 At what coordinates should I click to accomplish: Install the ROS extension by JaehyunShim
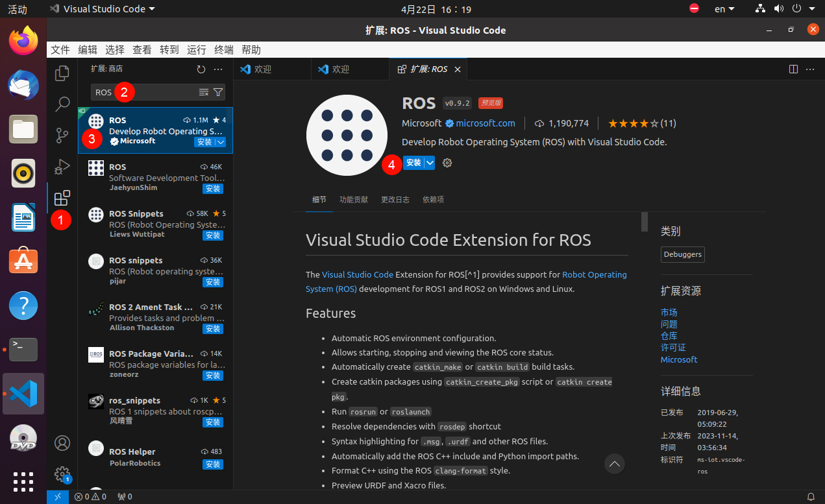point(213,189)
